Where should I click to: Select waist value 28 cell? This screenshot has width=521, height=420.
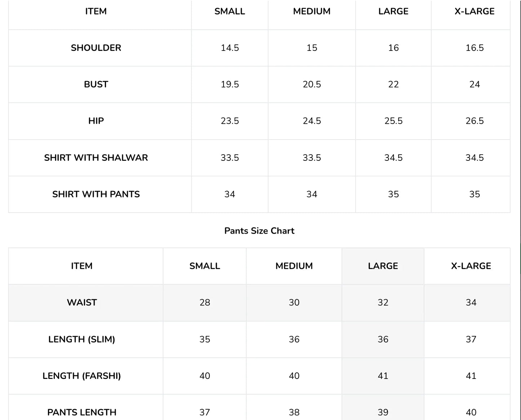tap(205, 302)
